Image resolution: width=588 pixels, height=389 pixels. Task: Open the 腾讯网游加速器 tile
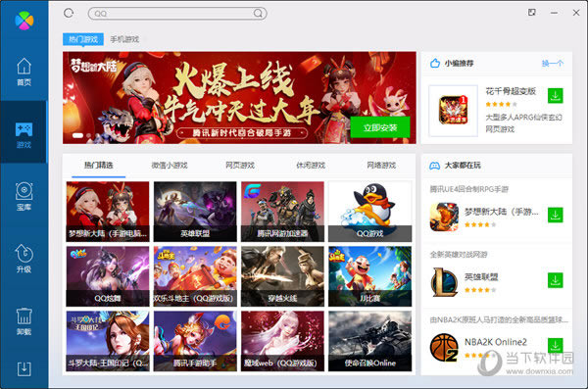point(282,212)
